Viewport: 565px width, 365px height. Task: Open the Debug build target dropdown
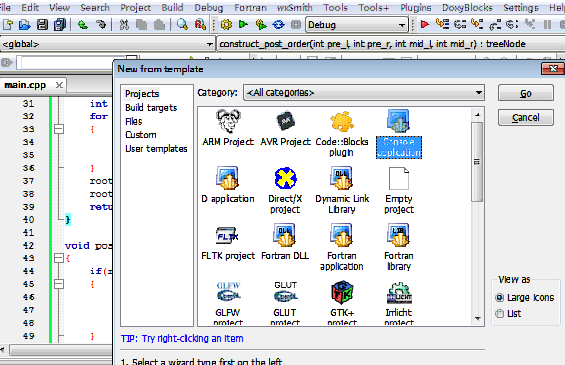(357, 25)
